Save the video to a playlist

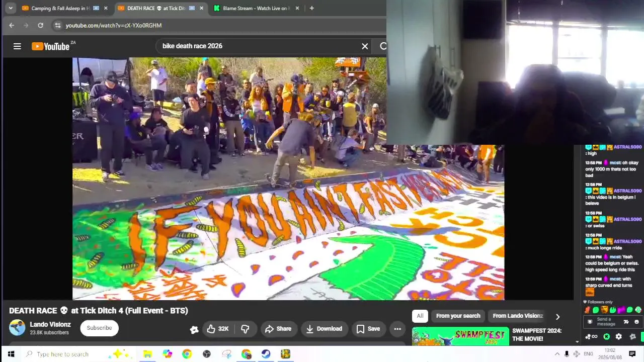pyautogui.click(x=368, y=329)
